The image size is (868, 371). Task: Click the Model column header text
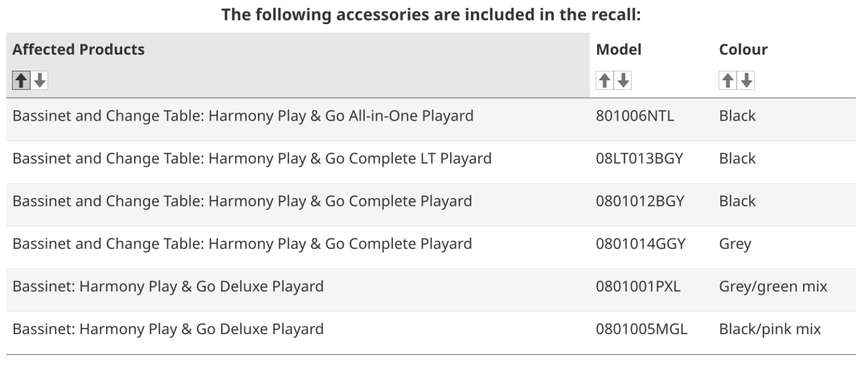tap(618, 49)
